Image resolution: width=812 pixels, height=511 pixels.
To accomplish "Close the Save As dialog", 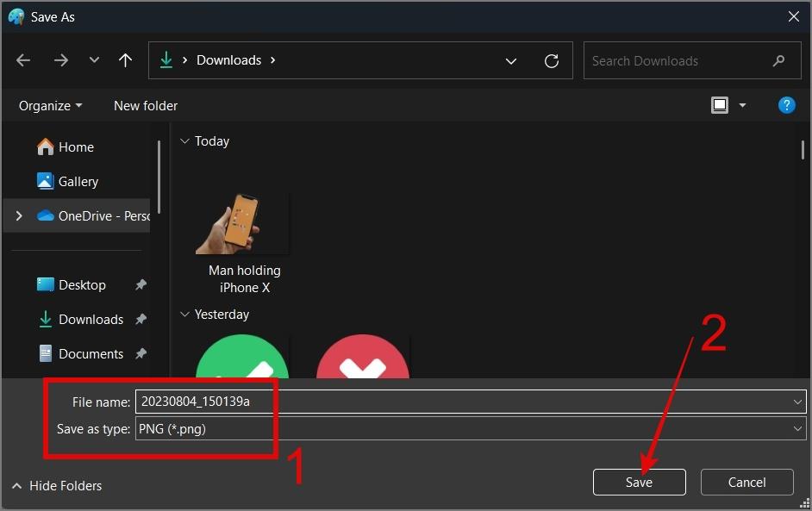I will coord(793,16).
